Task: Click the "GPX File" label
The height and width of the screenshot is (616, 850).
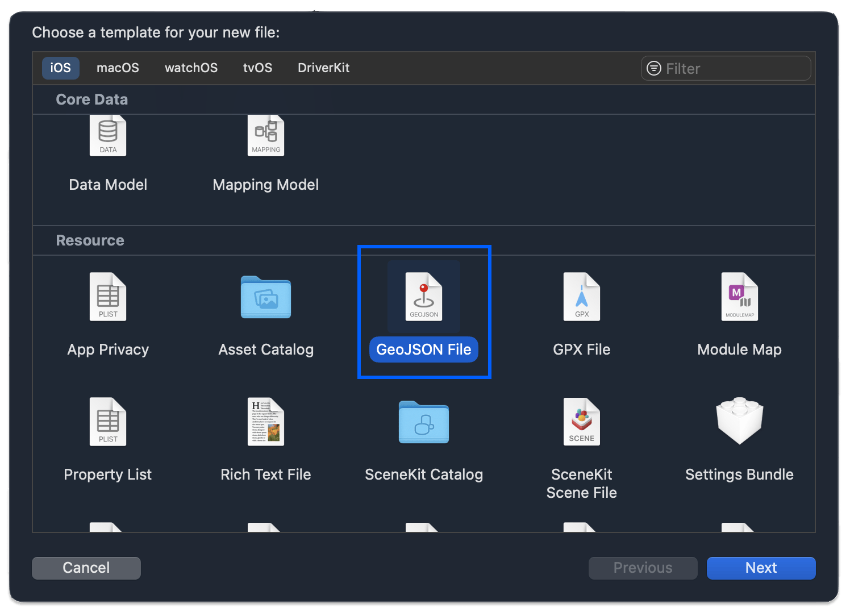Action: [x=582, y=349]
